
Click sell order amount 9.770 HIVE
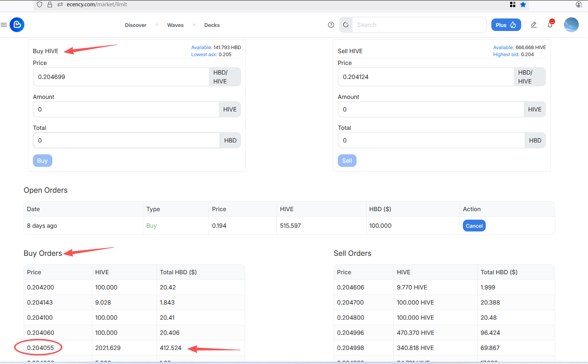click(412, 287)
